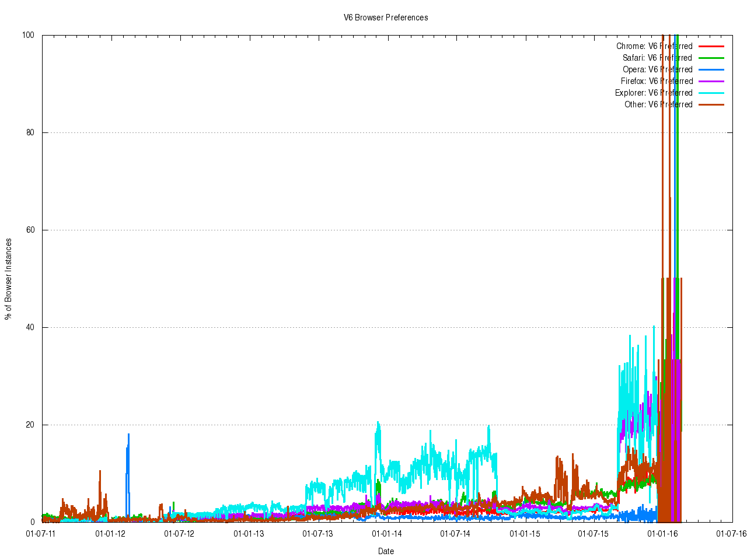This screenshot has height=560, width=747.
Task: Click the 'V6 Browser Preferences' chart title
Action: (386, 17)
